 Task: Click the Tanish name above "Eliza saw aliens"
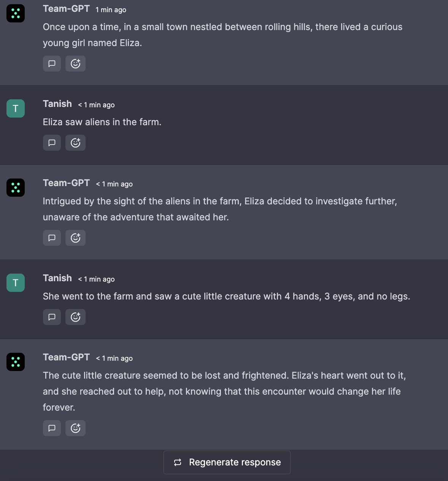(x=57, y=104)
